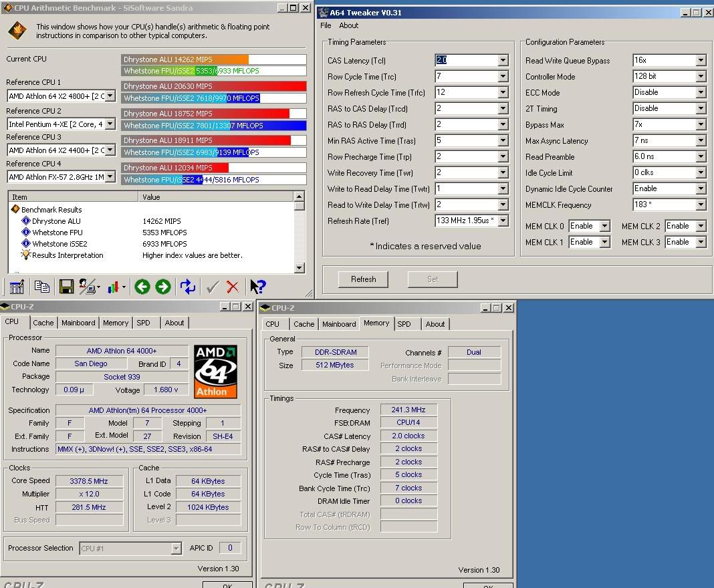The image size is (714, 588).
Task: Open the Reference CPU 2 dropdown
Action: pyautogui.click(x=110, y=124)
